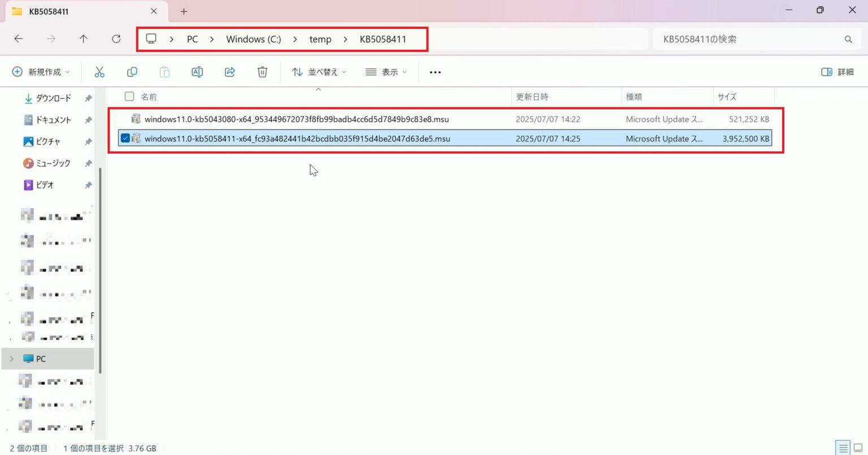Image resolution: width=868 pixels, height=455 pixels.
Task: Use the Paste icon in the toolbar
Action: 164,72
